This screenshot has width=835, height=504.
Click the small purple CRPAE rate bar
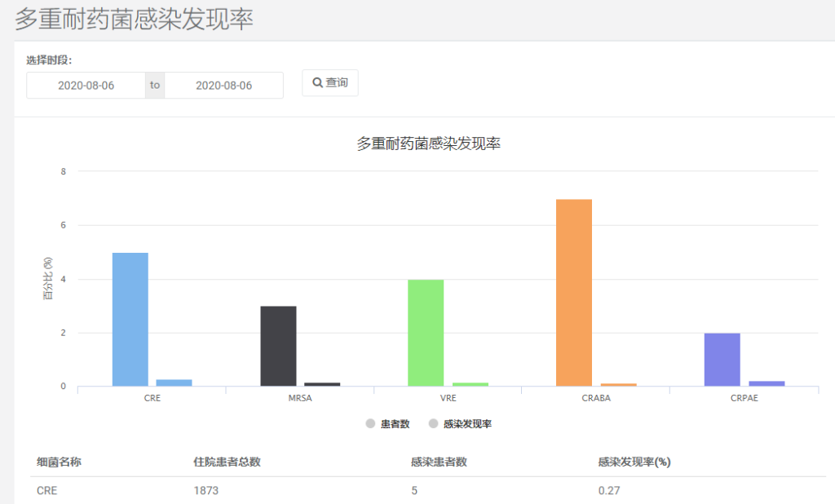(767, 383)
